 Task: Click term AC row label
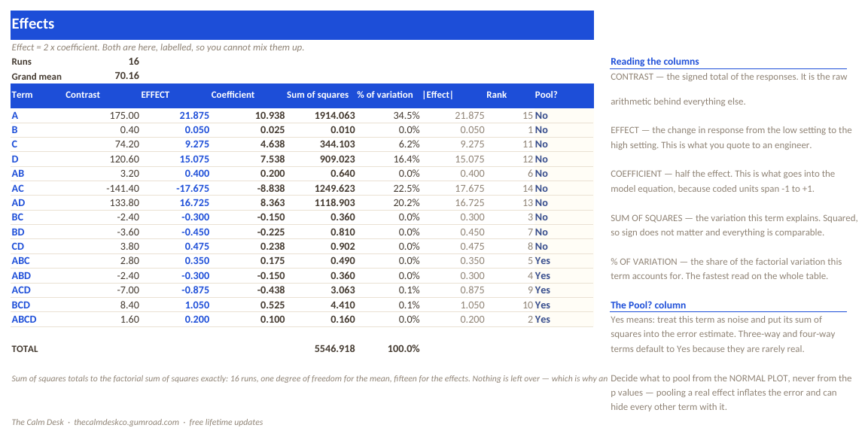[18, 189]
